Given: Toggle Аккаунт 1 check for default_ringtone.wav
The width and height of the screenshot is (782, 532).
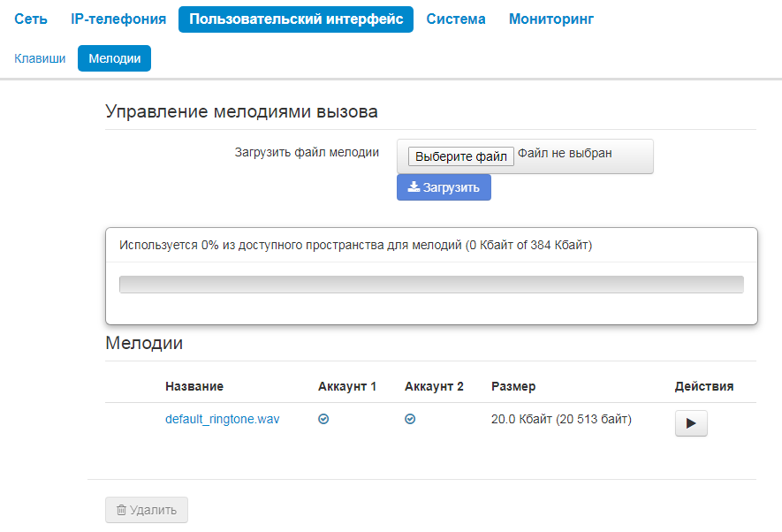Looking at the screenshot, I should click(x=323, y=420).
